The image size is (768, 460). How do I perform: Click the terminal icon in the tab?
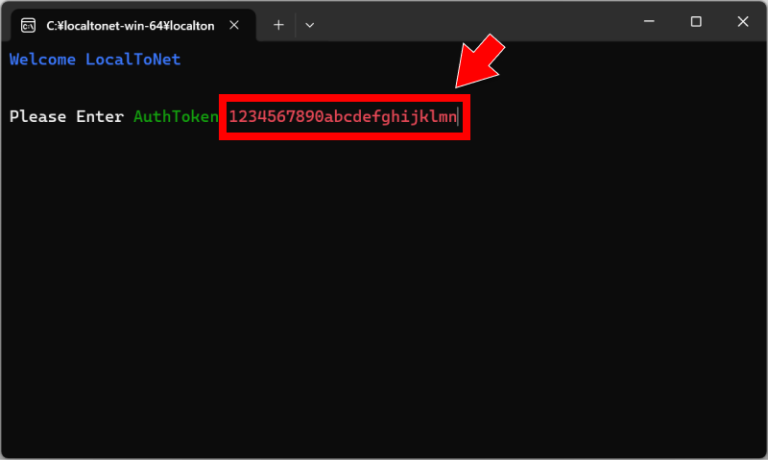(29, 25)
